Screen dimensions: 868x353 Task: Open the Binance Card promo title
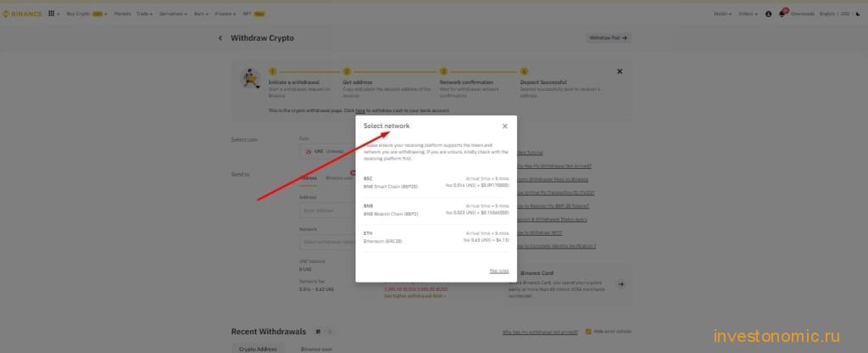tap(537, 273)
